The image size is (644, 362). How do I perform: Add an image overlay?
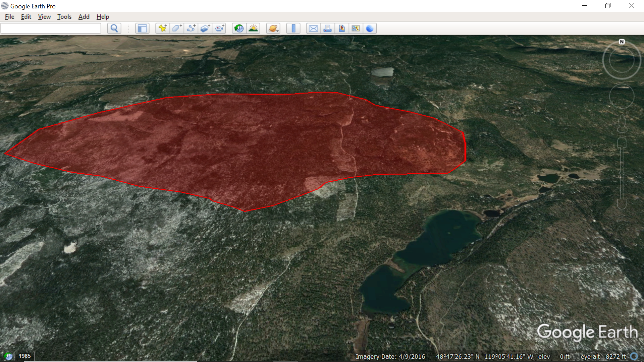[x=205, y=28]
